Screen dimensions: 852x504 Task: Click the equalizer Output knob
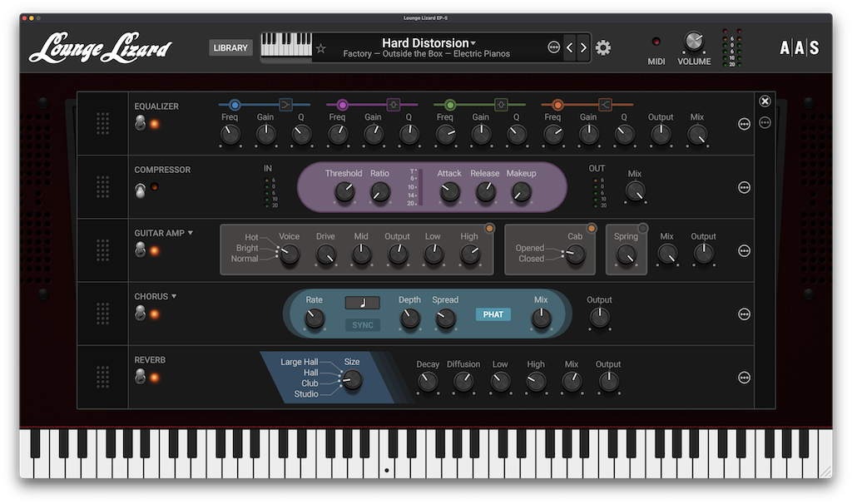tap(661, 134)
